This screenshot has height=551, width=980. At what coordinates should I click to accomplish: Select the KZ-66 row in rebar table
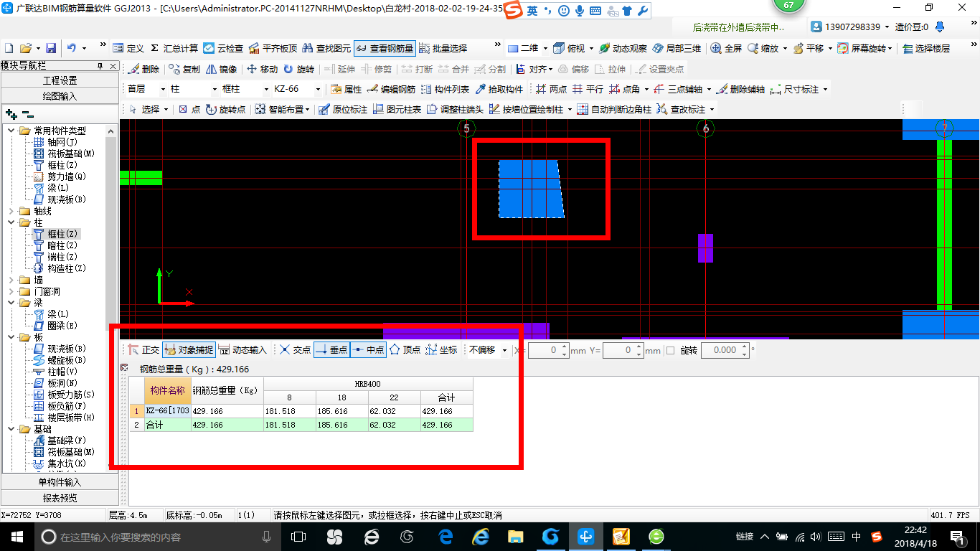(301, 411)
